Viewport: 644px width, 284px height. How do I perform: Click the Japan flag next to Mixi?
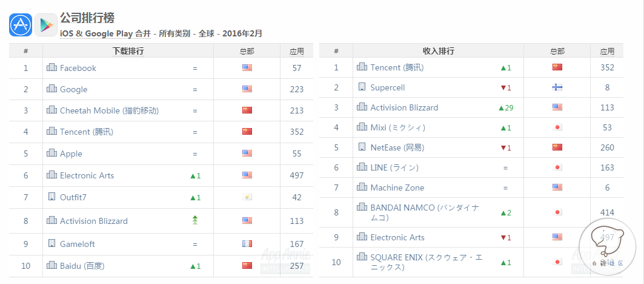(x=557, y=128)
